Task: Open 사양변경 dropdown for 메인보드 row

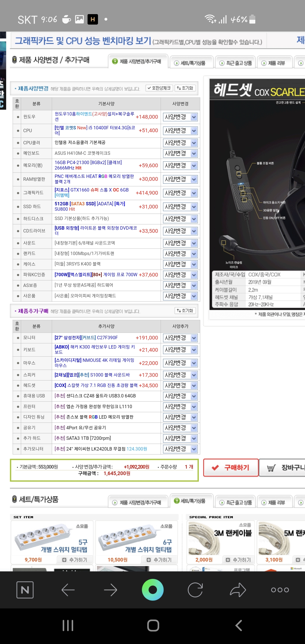Action: click(x=180, y=153)
